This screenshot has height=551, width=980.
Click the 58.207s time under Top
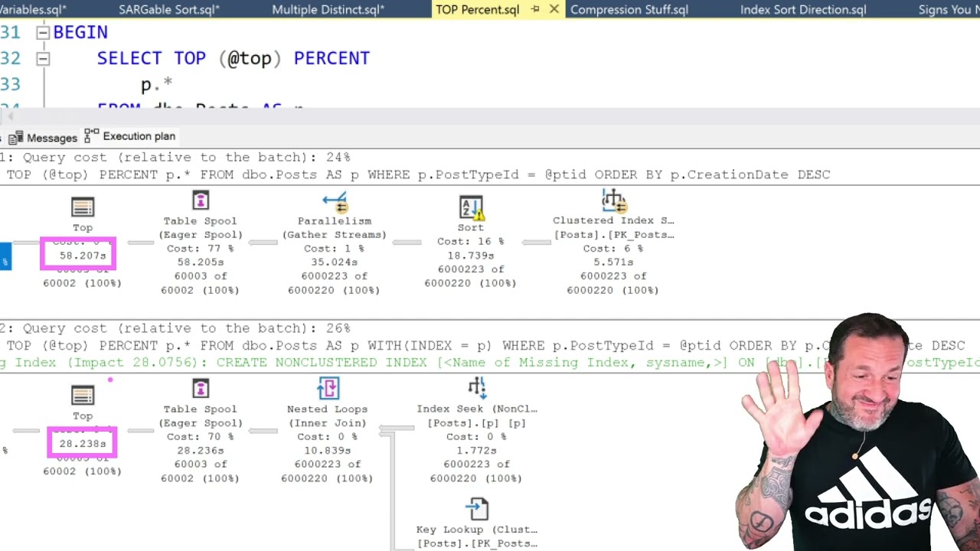pyautogui.click(x=83, y=256)
